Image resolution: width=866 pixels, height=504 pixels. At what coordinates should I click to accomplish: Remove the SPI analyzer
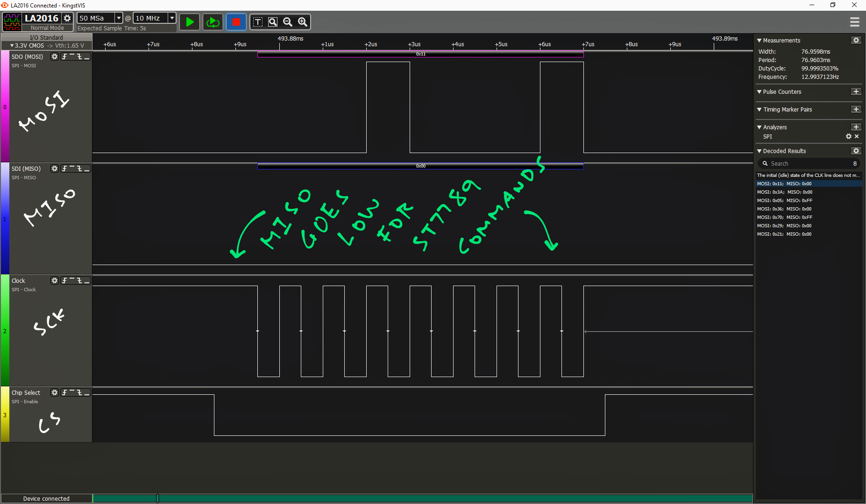coord(857,136)
